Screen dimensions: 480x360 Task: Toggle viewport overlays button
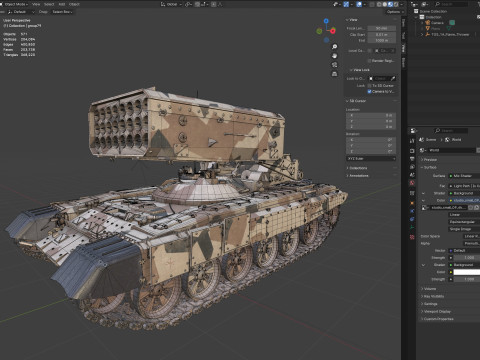pos(359,4)
